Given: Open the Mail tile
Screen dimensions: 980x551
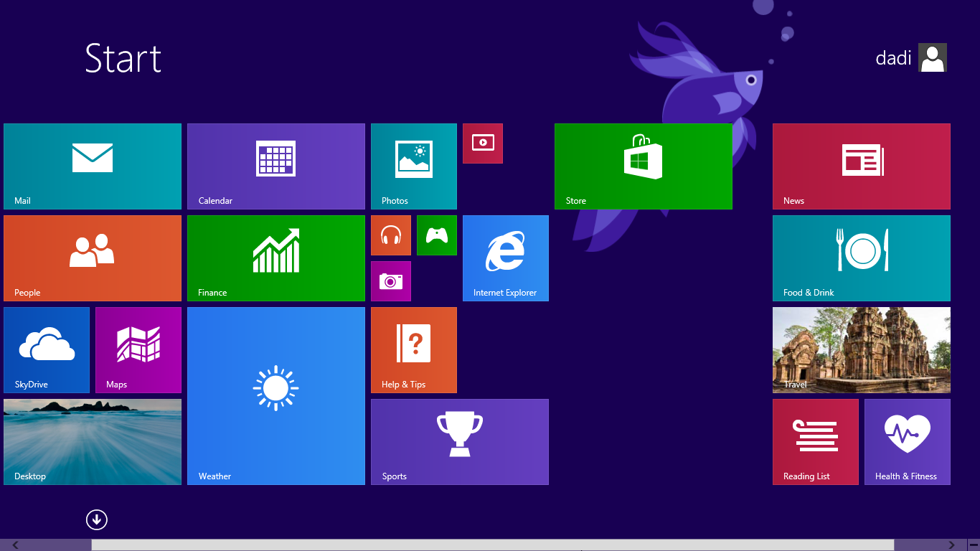Looking at the screenshot, I should pos(93,166).
